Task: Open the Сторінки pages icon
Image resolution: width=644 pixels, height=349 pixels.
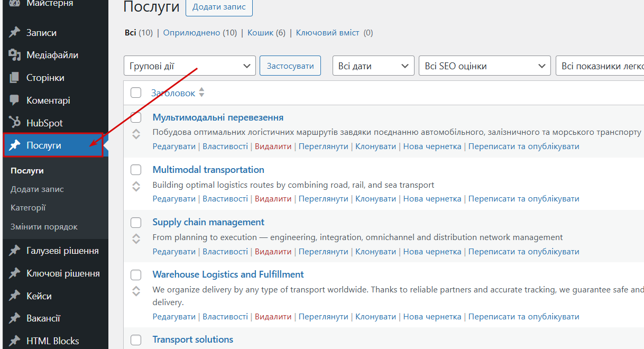Action: pyautogui.click(x=15, y=78)
